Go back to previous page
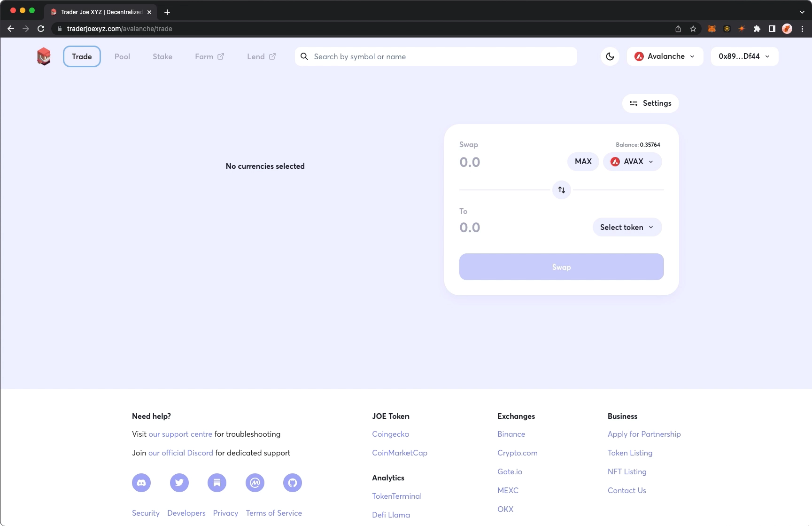 pos(11,29)
